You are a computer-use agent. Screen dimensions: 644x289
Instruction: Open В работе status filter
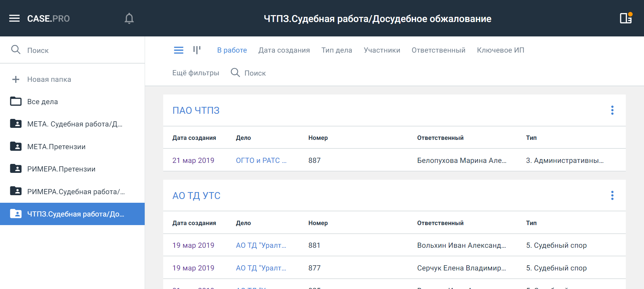[x=232, y=50]
